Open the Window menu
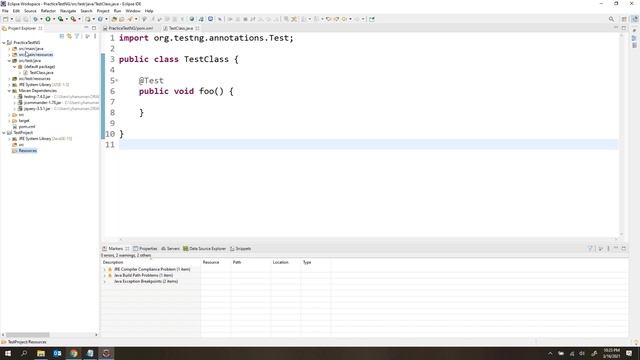Screen dimensions: 640x360 coord(133,11)
